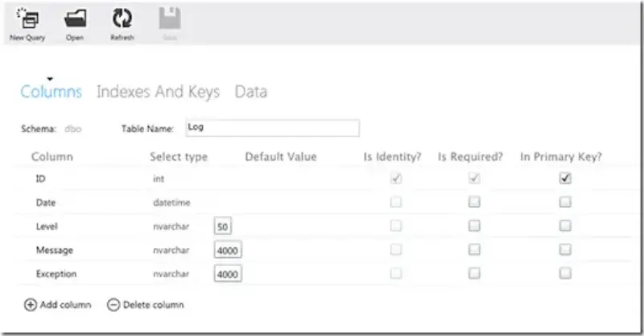Click the New Query toolbar icon

[27, 19]
